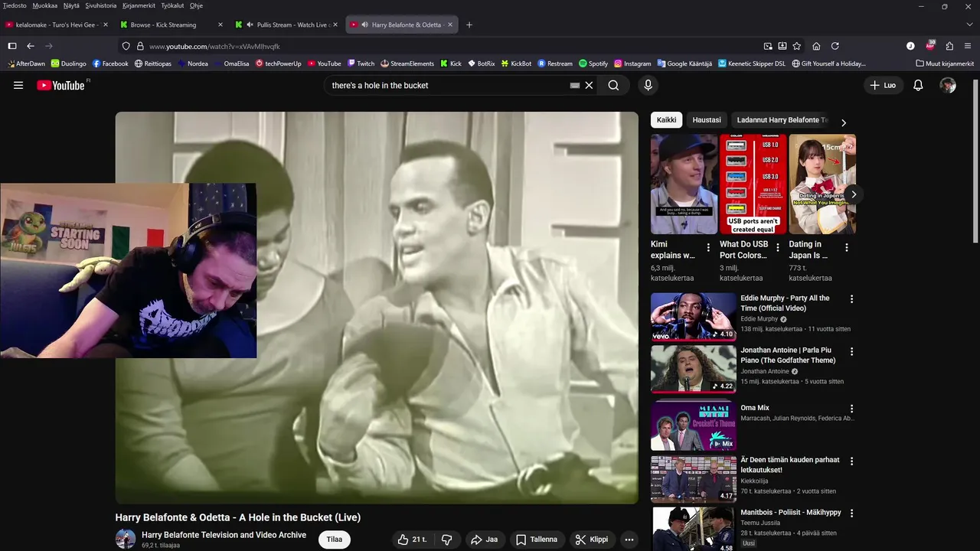Open options for What Do USB Port Colors short
980x551 pixels.
click(x=778, y=247)
